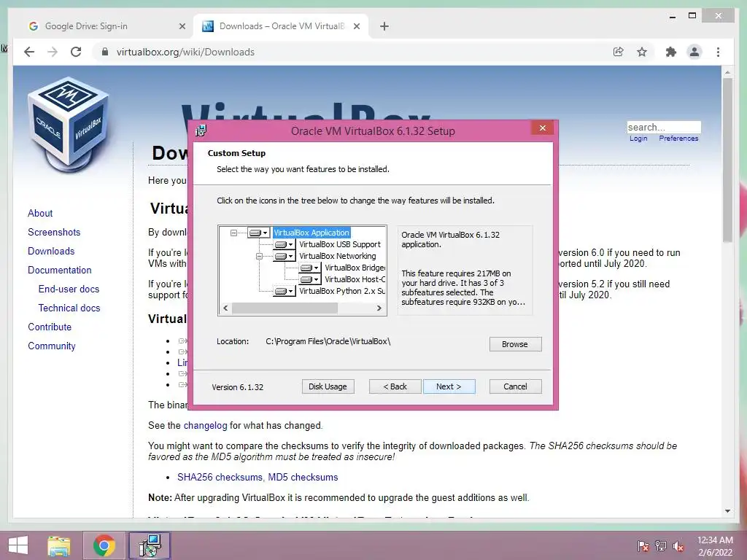
Task: Open Screenshots in site sidebar
Action: coord(54,233)
